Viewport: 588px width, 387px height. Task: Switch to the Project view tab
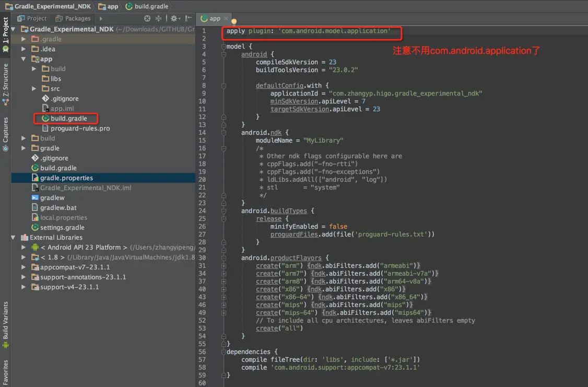pos(32,18)
